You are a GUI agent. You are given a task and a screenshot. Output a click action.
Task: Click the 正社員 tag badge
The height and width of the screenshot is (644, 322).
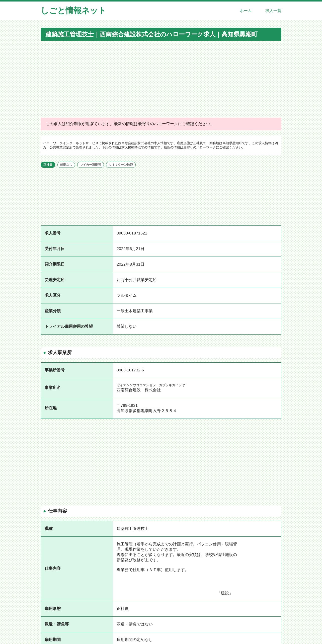[x=48, y=165]
